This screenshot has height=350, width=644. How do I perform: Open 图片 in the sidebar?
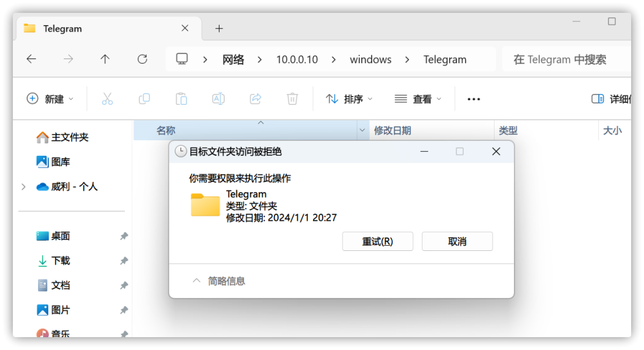(53, 310)
